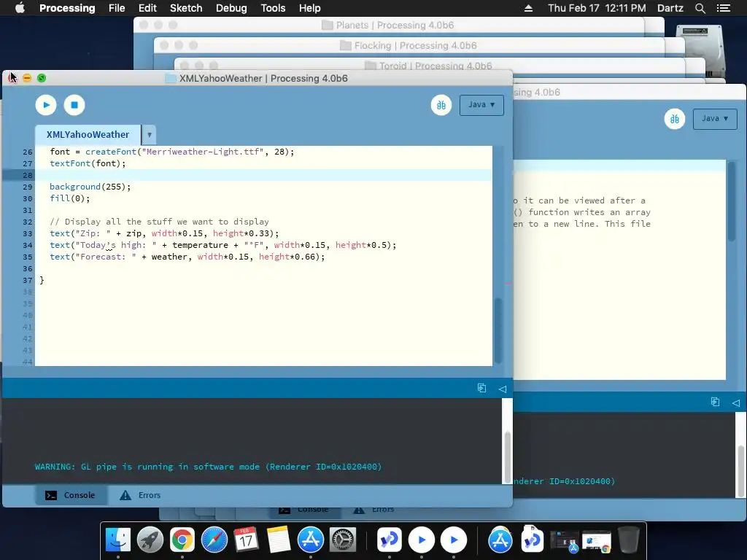Viewport: 747px width, 560px height.
Task: Open Launchpad from the Dock
Action: 150,540
